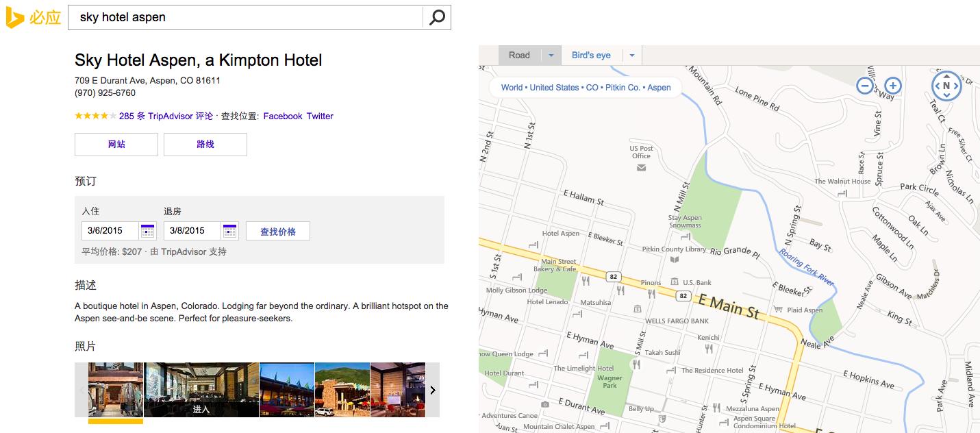Click the Wagner Park restaurant icon

pyautogui.click(x=636, y=364)
